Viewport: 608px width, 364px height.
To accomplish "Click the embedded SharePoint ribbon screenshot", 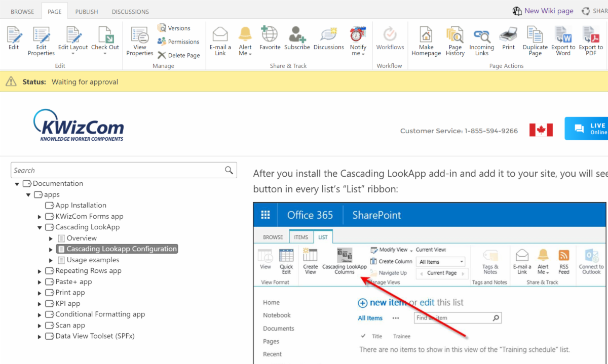I will [x=430, y=283].
